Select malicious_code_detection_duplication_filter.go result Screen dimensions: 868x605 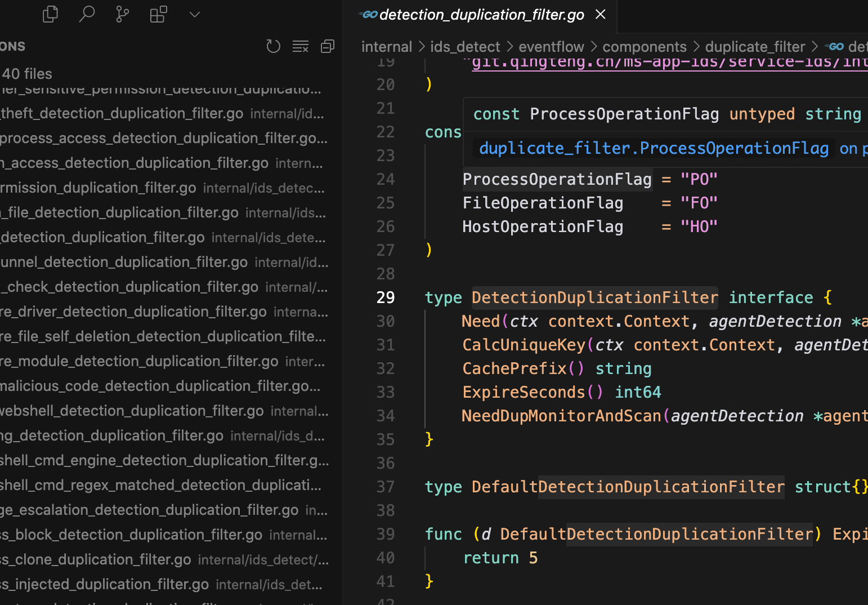(x=159, y=386)
